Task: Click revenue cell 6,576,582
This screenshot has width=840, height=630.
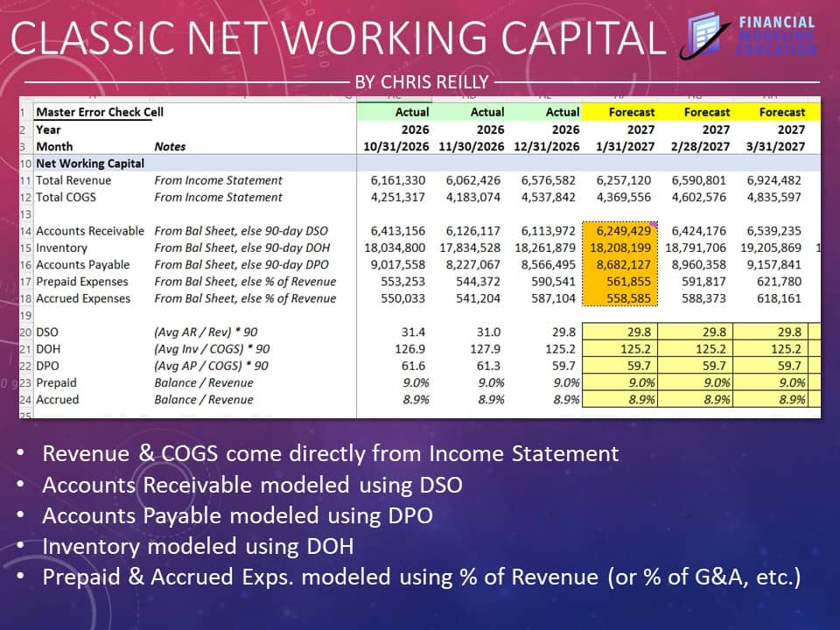Action: point(548,180)
